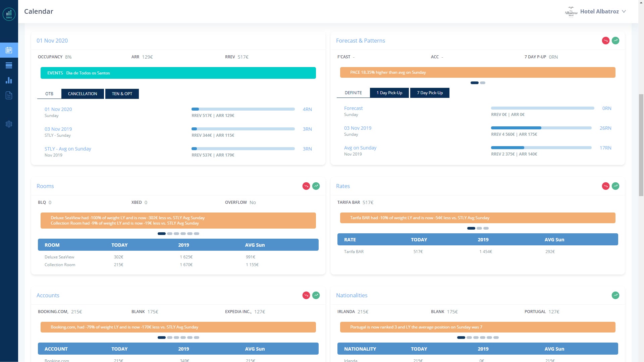Viewport: 644px width, 362px height.
Task: Click the page vertical scrollbar
Action: 641,144
